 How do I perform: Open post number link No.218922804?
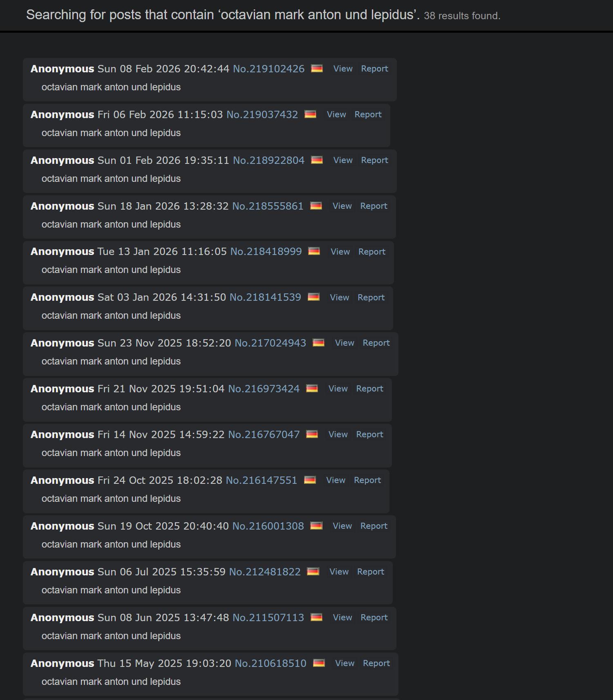[268, 160]
